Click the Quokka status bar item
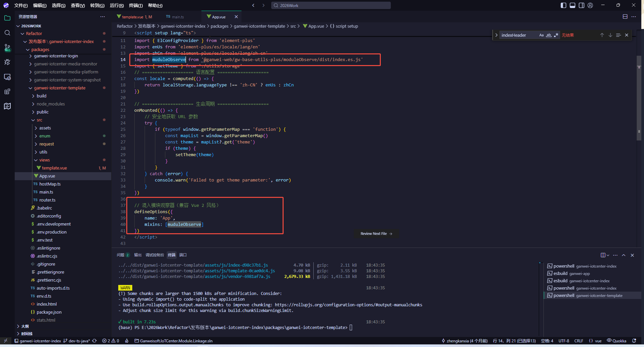The image size is (644, 347). coord(617,341)
